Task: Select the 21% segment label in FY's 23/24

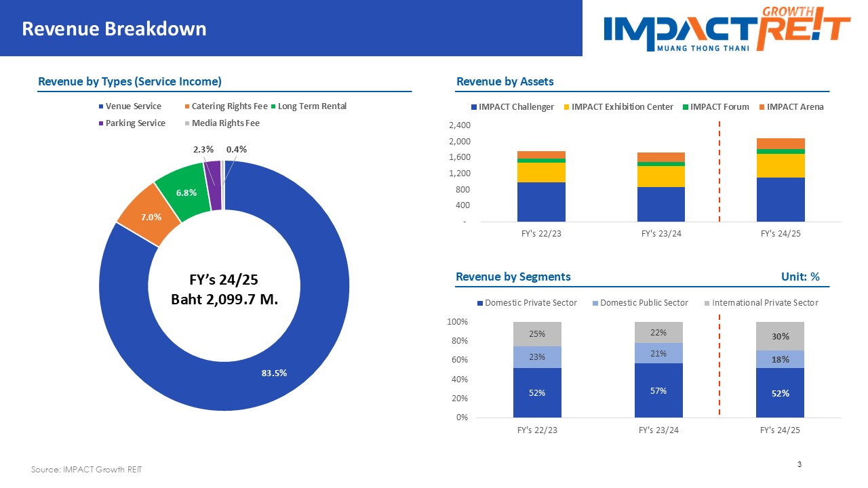Action: [658, 353]
